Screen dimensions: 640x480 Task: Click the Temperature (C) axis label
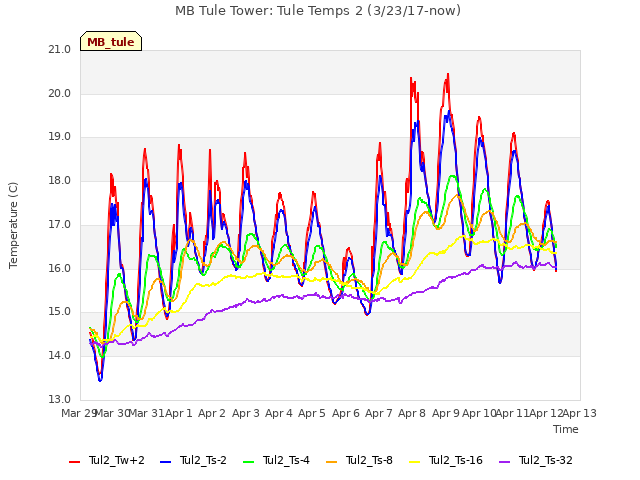[13, 225]
